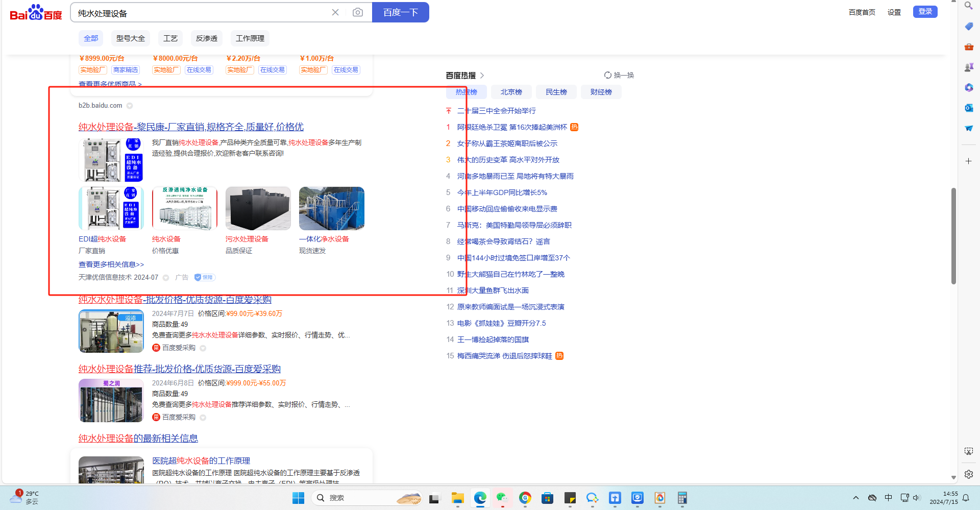Viewport: 980px width, 510px height.
Task: Open the Edge sidebar Search icon
Action: (968, 6)
